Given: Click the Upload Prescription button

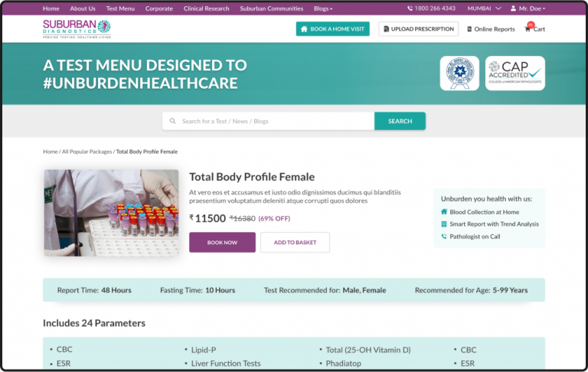Looking at the screenshot, I should [419, 29].
